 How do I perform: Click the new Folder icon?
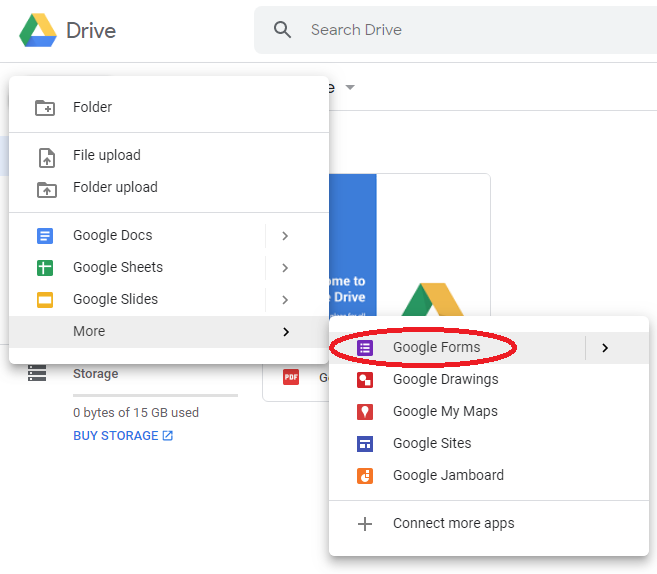(x=45, y=108)
